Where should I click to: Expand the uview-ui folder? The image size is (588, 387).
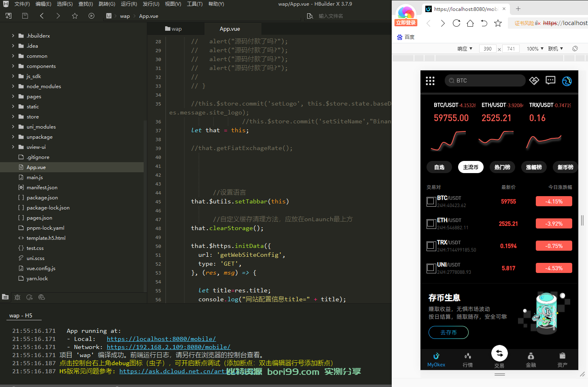click(13, 147)
